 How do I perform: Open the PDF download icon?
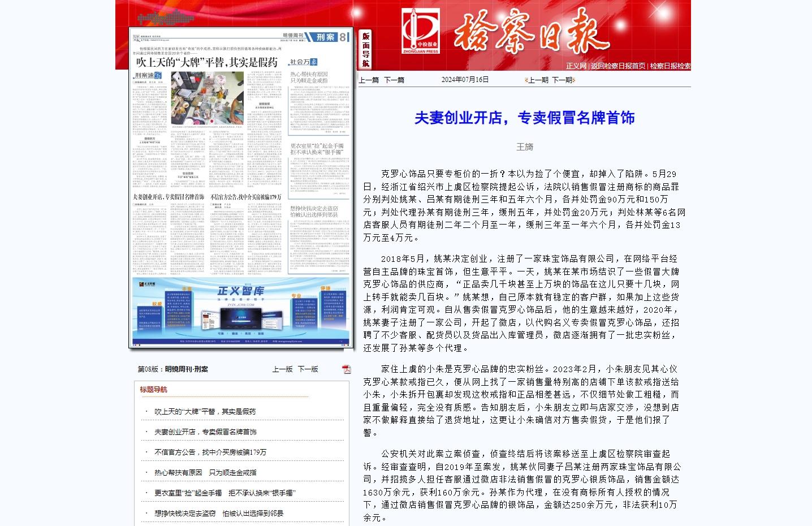click(x=346, y=369)
